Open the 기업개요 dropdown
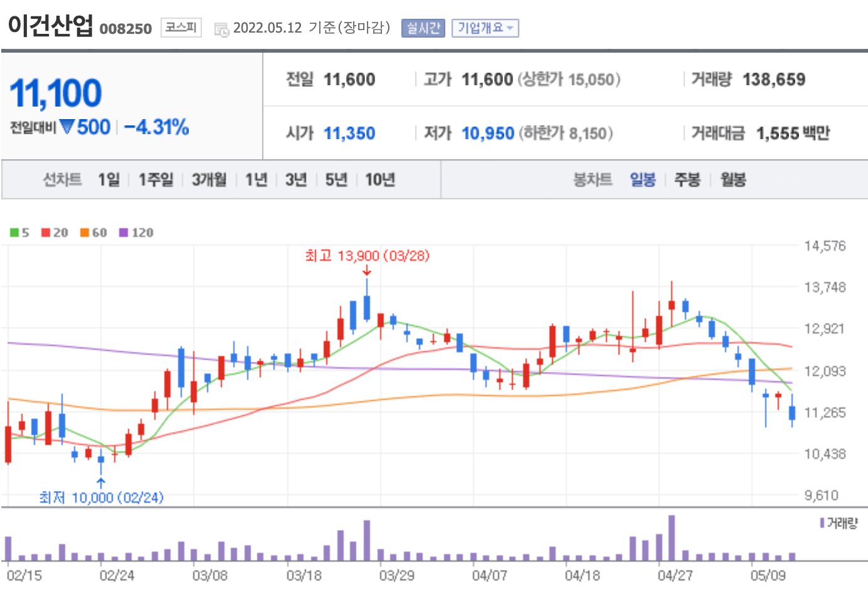This screenshot has height=598, width=868. [x=485, y=28]
